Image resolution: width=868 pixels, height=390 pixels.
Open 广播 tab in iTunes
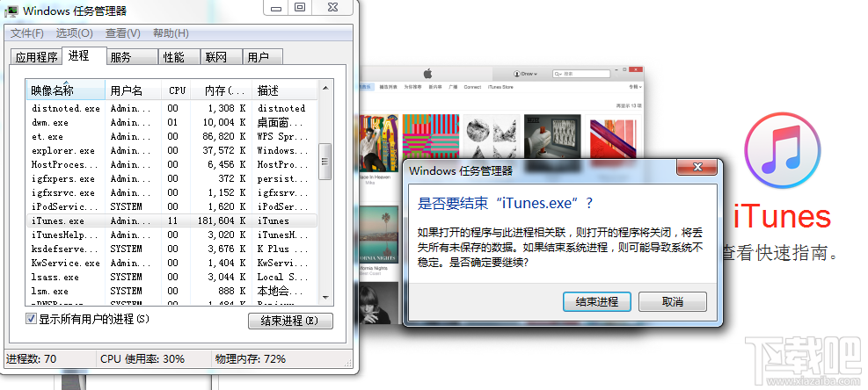pyautogui.click(x=453, y=87)
